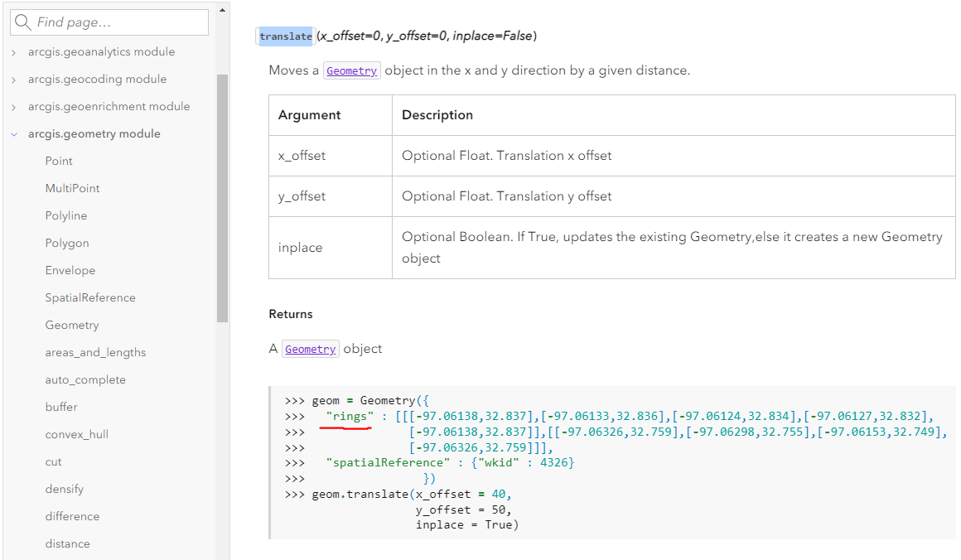This screenshot has height=560, width=961.
Task: Navigate to the buffer function docs
Action: (x=61, y=406)
